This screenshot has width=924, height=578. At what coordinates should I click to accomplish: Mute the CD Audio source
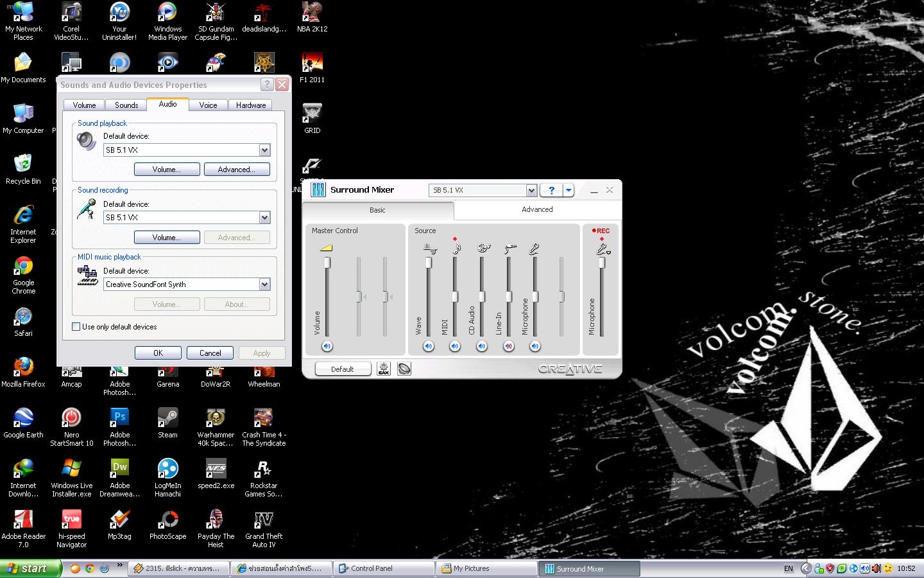coord(482,346)
